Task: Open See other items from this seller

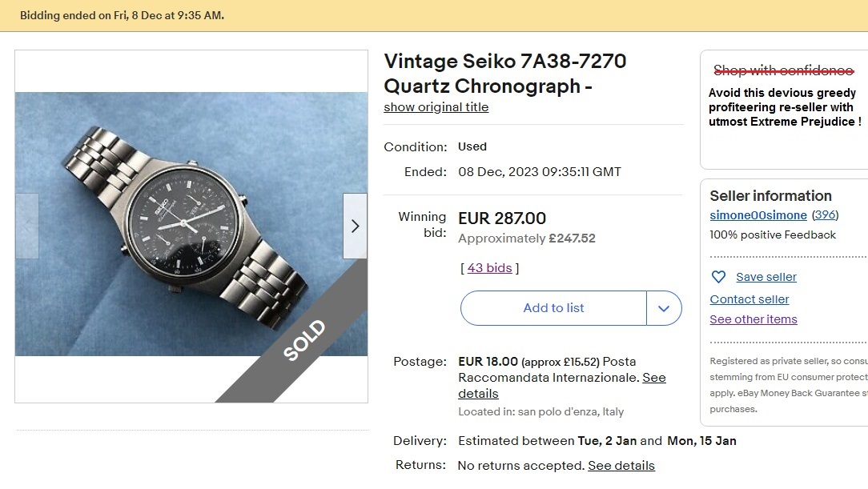Action: (x=753, y=319)
